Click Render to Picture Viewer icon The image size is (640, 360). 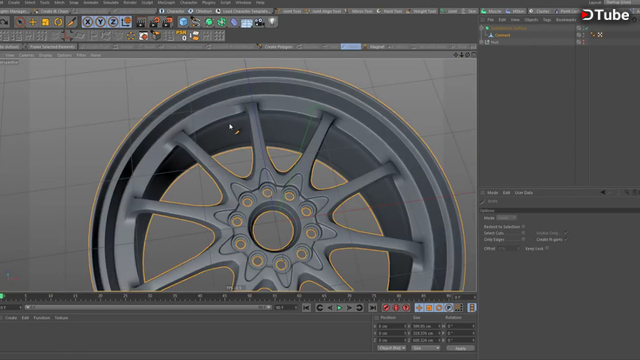coord(154,22)
